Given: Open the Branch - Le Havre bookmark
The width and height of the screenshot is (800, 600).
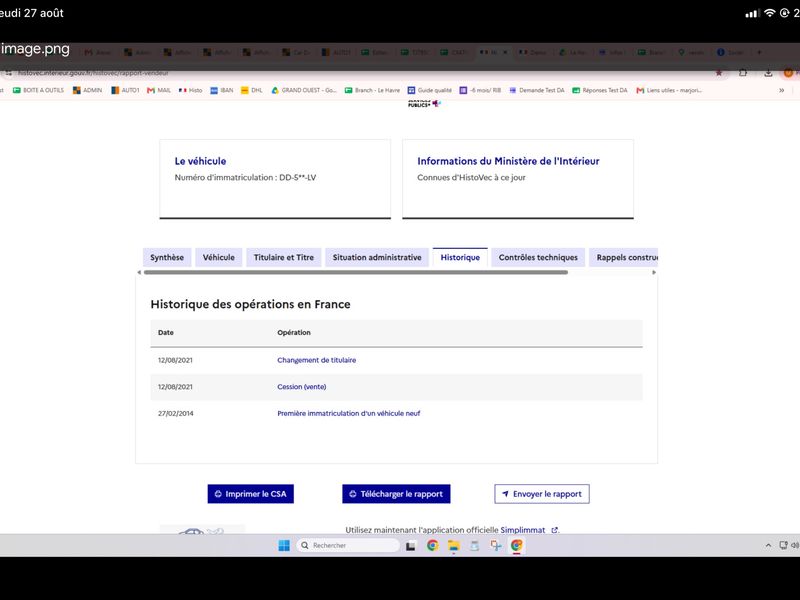Looking at the screenshot, I should pos(372,90).
